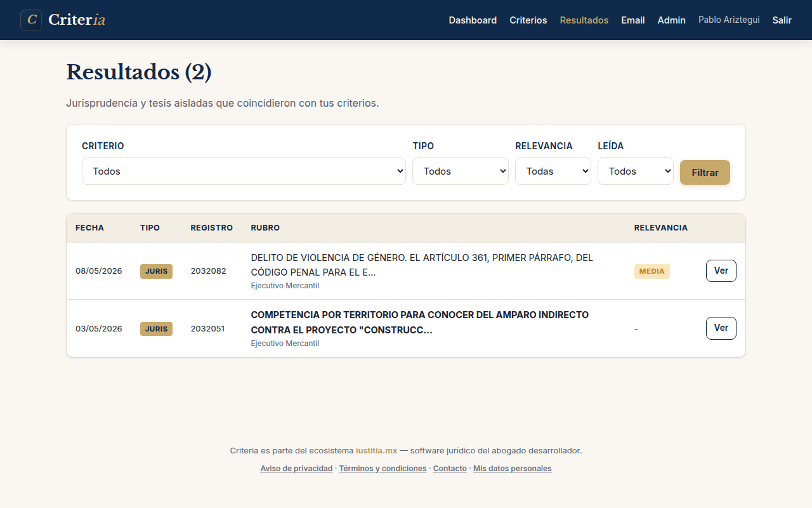Click the Resultados (2) heading
812x508 pixels.
[139, 72]
